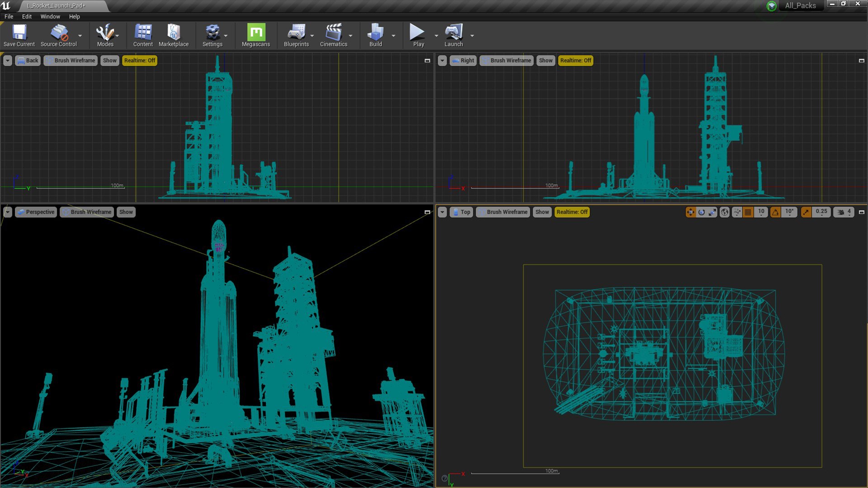Open the Help menu

(x=74, y=17)
